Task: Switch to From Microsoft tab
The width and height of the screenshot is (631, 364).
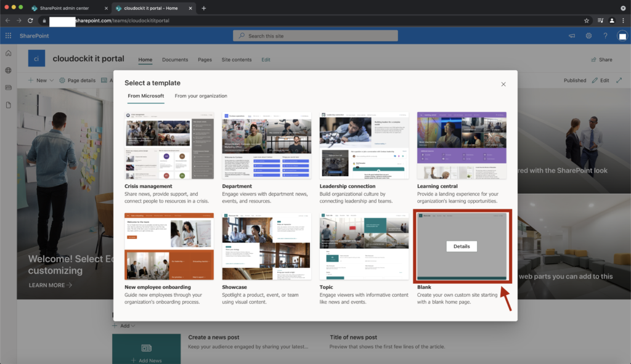Action: 145,95
